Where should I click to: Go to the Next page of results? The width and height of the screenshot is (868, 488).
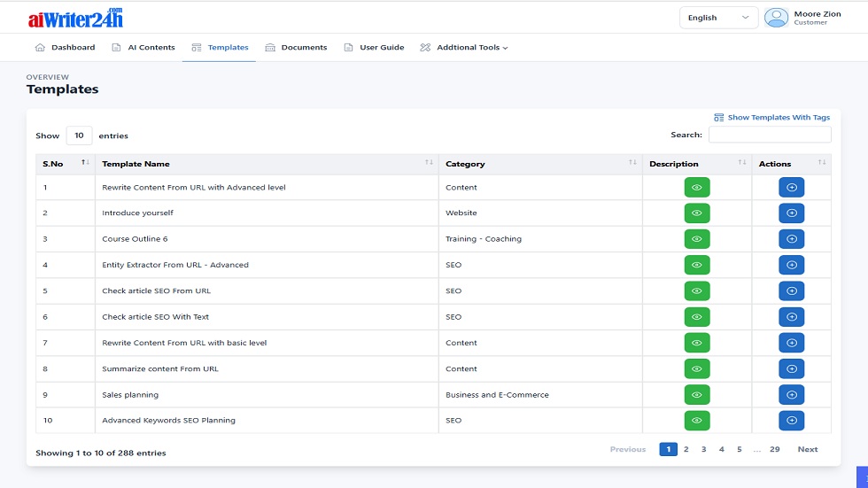pos(807,450)
